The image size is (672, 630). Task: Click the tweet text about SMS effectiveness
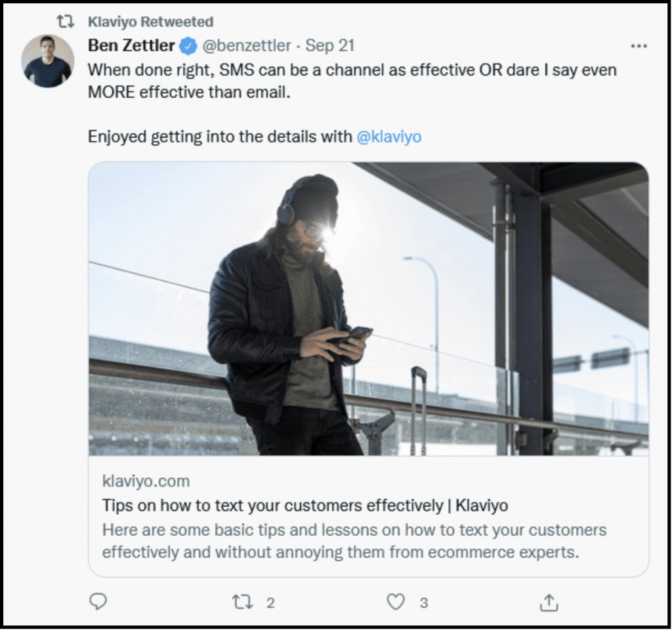(x=352, y=81)
